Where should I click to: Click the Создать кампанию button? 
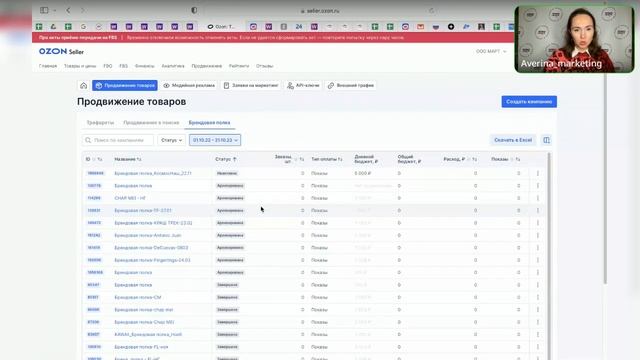[x=529, y=102]
